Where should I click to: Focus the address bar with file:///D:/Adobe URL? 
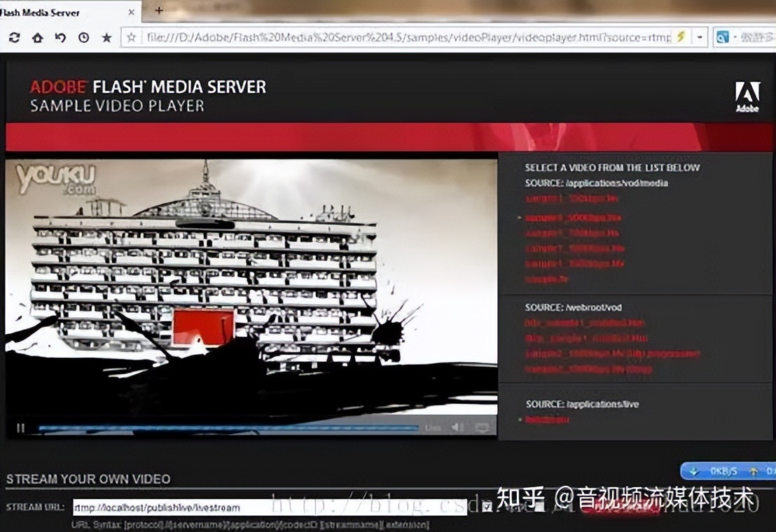(x=408, y=38)
